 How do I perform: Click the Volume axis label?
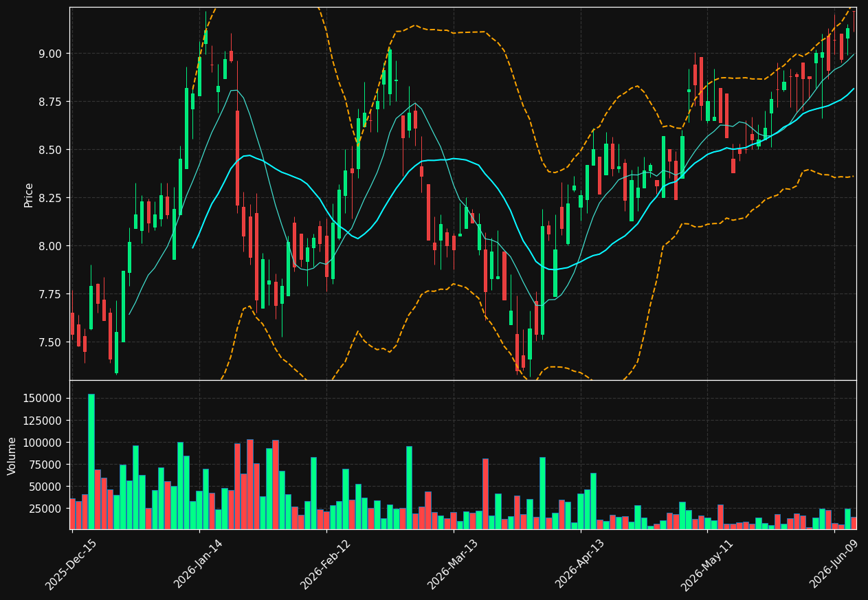(x=12, y=456)
